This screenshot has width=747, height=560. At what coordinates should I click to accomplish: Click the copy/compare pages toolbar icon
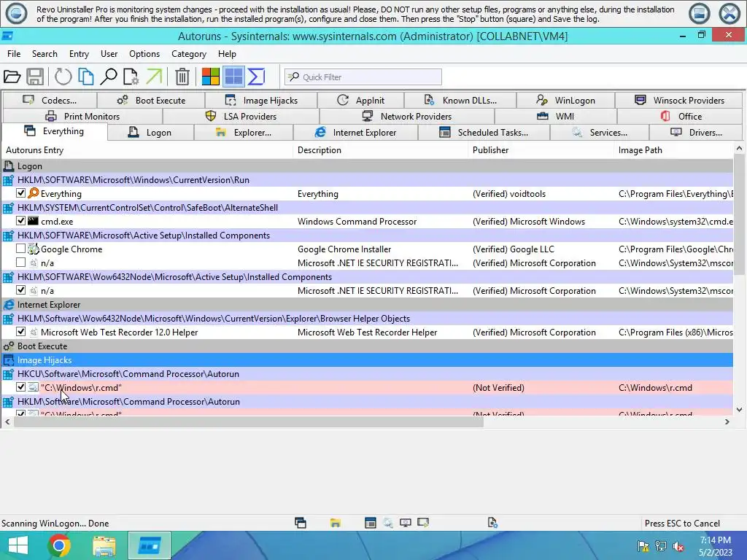click(86, 77)
